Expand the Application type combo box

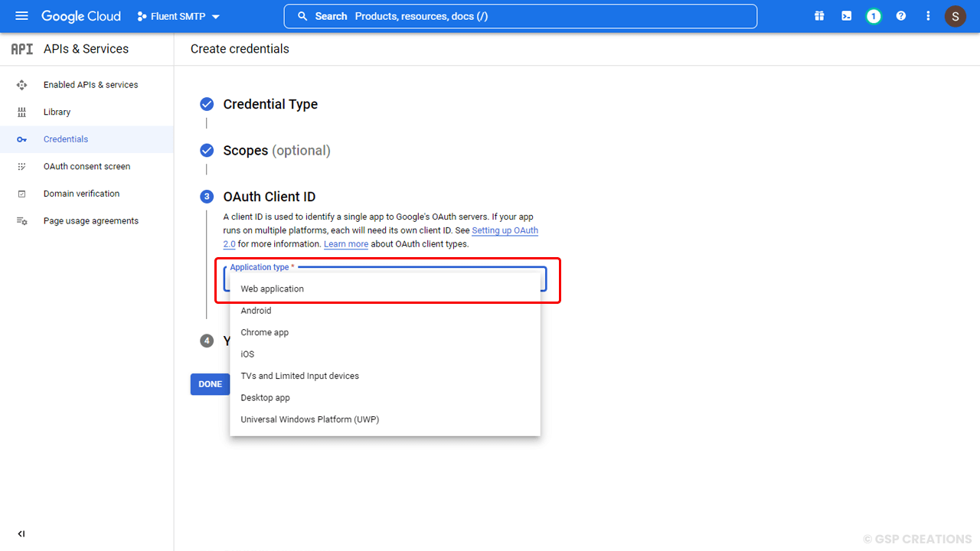[384, 280]
